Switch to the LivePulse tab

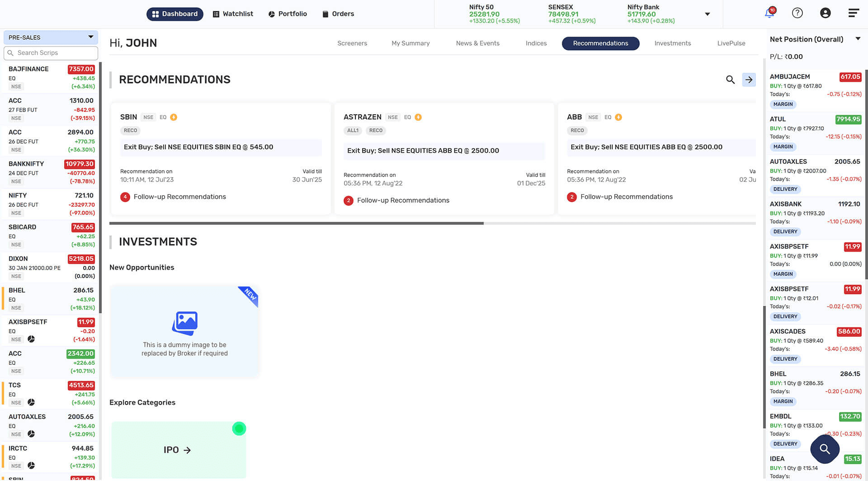(731, 43)
